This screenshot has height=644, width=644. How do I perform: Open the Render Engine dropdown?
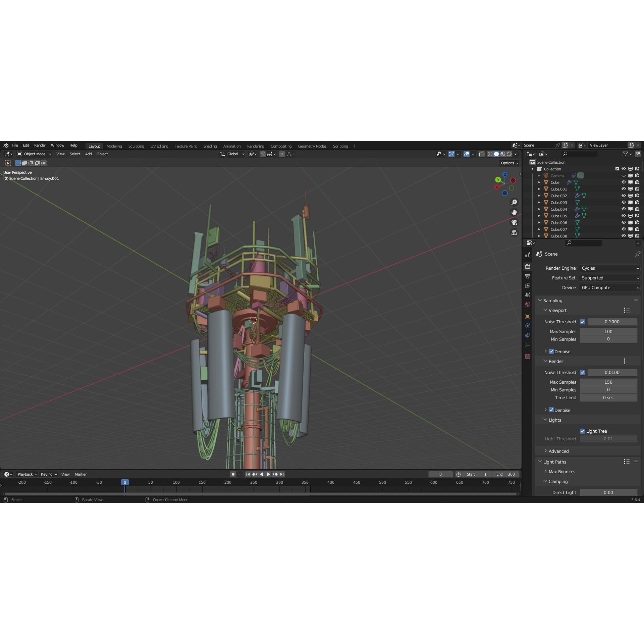point(609,268)
